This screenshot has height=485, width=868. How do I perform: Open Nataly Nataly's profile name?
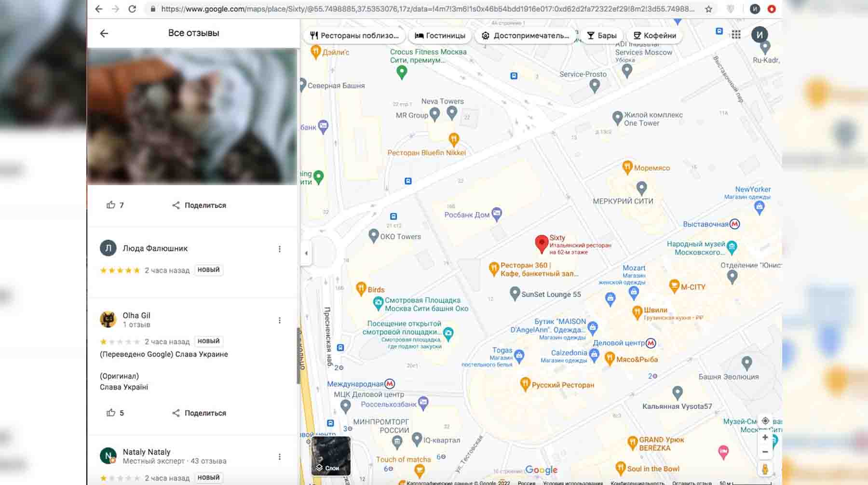[147, 452]
